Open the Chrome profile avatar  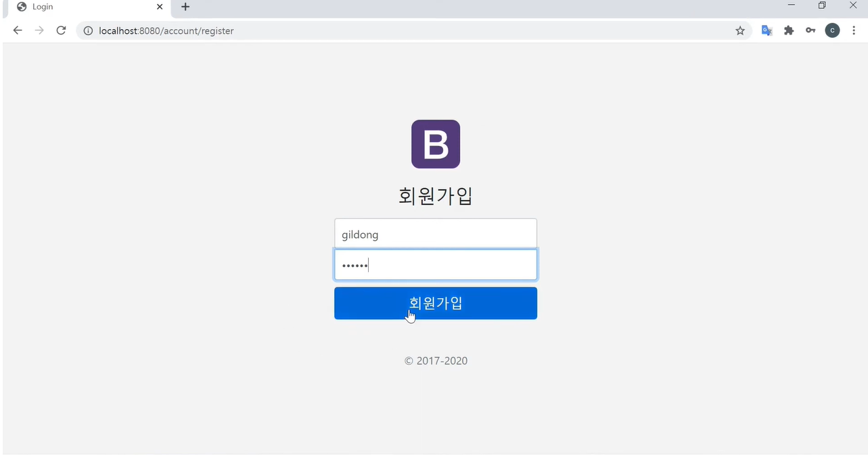point(832,30)
